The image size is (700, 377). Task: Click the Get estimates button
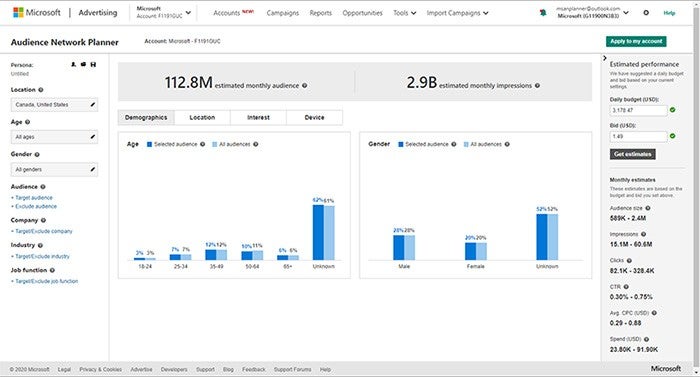tap(633, 154)
